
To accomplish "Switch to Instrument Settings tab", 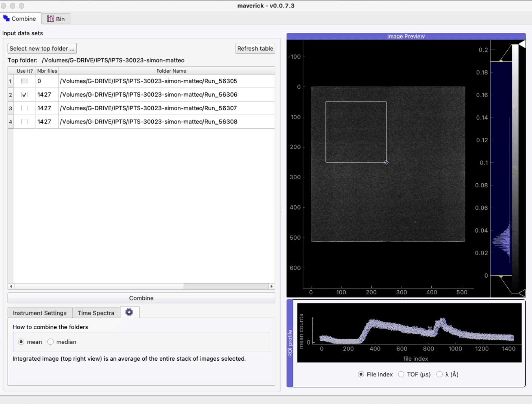I will tap(40, 313).
